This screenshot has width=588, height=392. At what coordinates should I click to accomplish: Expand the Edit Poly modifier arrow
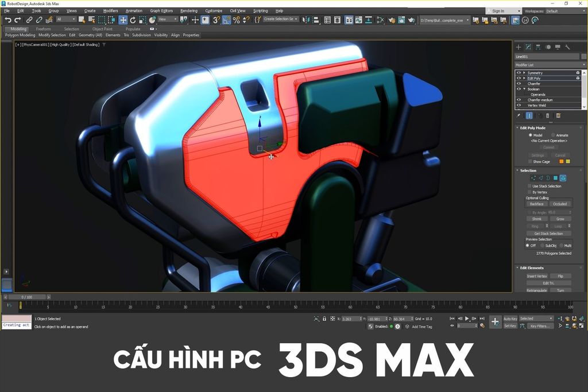[524, 78]
